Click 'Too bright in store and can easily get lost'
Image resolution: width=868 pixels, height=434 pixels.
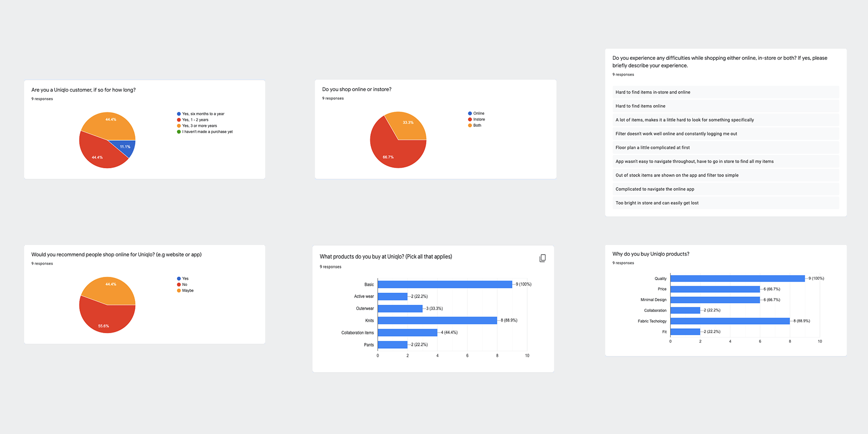click(657, 203)
